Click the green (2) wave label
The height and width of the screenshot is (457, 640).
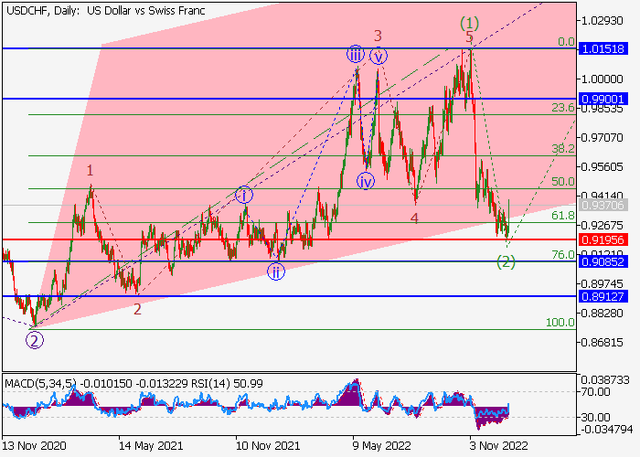pyautogui.click(x=507, y=262)
